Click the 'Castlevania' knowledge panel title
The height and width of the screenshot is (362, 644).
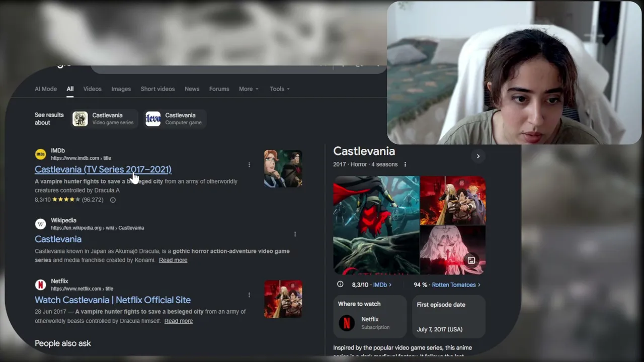point(364,151)
